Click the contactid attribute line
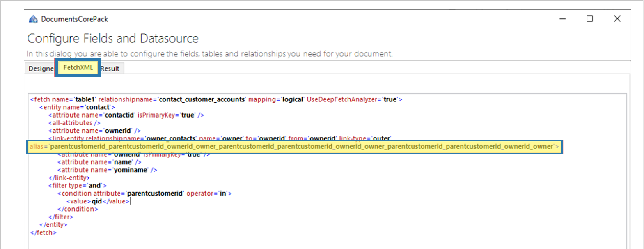The image size is (644, 249). 126,115
